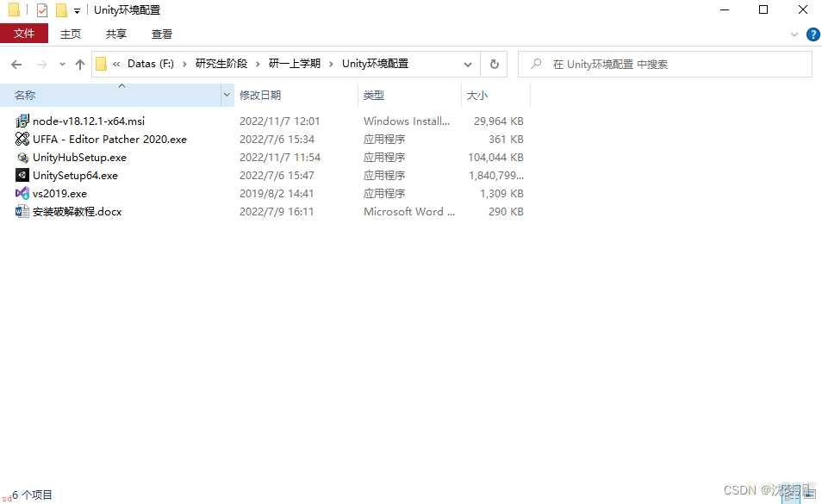Refresh the current folder view
822x504 pixels.
point(494,65)
